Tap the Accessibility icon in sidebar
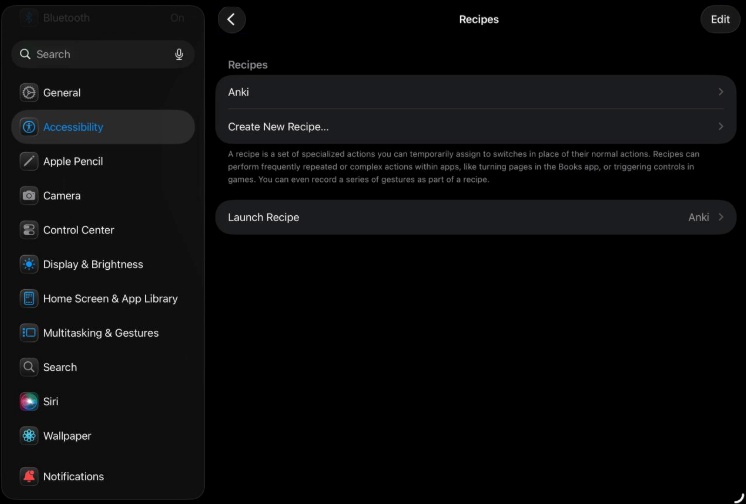This screenshot has width=746, height=504. point(29,127)
